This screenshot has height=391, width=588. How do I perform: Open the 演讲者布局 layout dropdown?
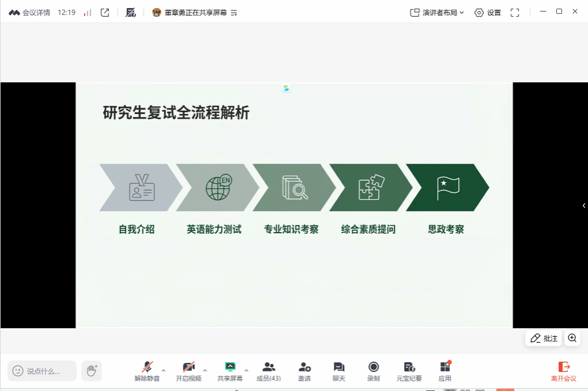(x=436, y=13)
